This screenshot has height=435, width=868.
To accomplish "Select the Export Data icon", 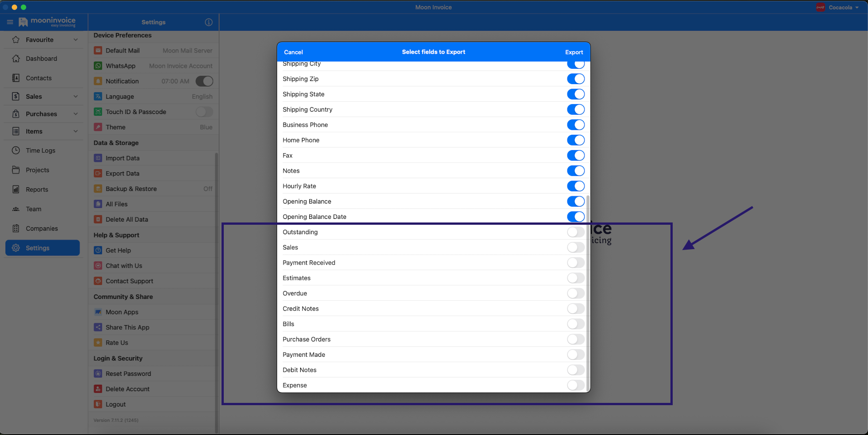I will pyautogui.click(x=98, y=173).
